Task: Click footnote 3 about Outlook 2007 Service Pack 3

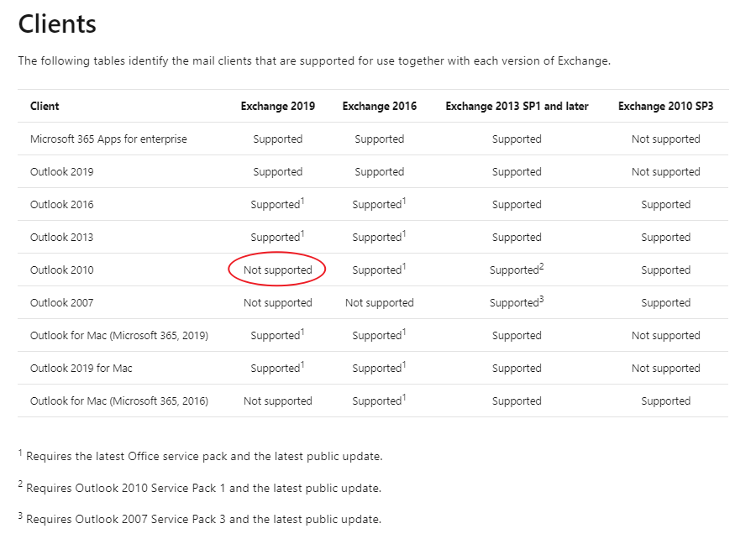Action: [202, 518]
